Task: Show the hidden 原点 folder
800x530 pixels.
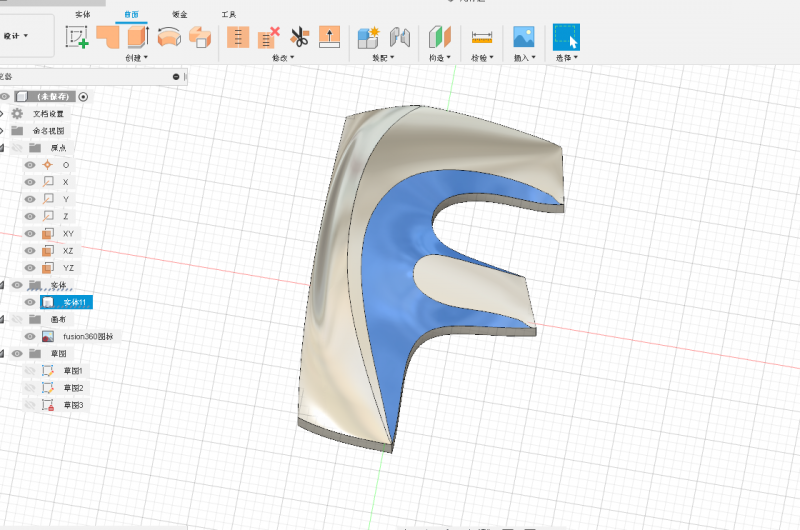Action: coord(17,148)
